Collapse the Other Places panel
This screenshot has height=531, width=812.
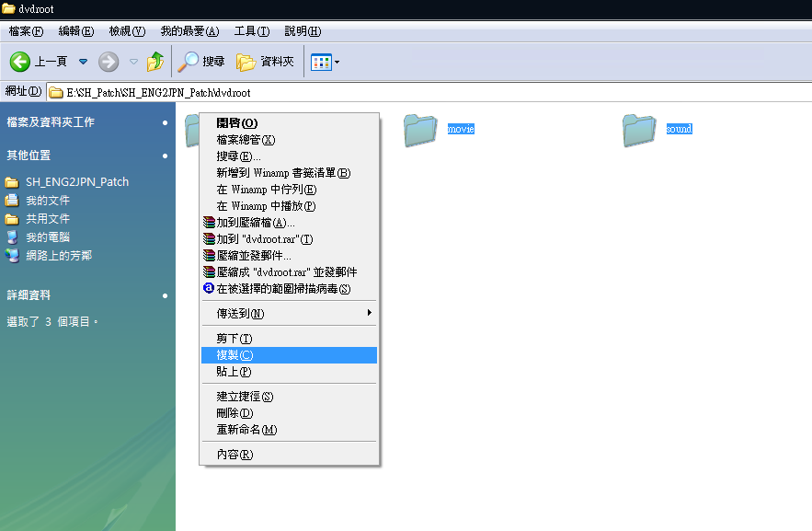coord(165,156)
